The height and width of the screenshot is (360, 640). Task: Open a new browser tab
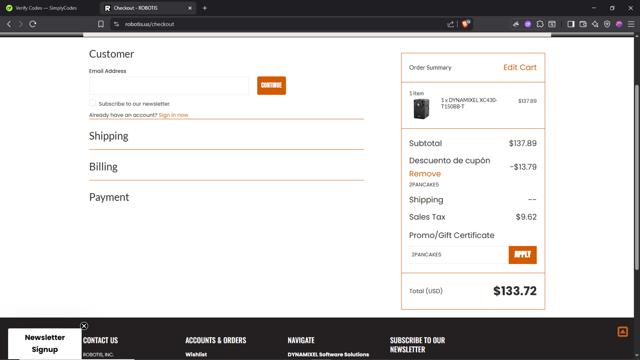[204, 8]
